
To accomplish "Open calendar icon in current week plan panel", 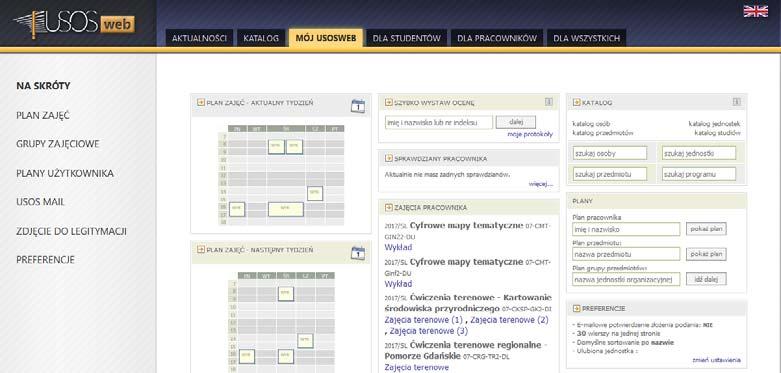I will (x=358, y=106).
